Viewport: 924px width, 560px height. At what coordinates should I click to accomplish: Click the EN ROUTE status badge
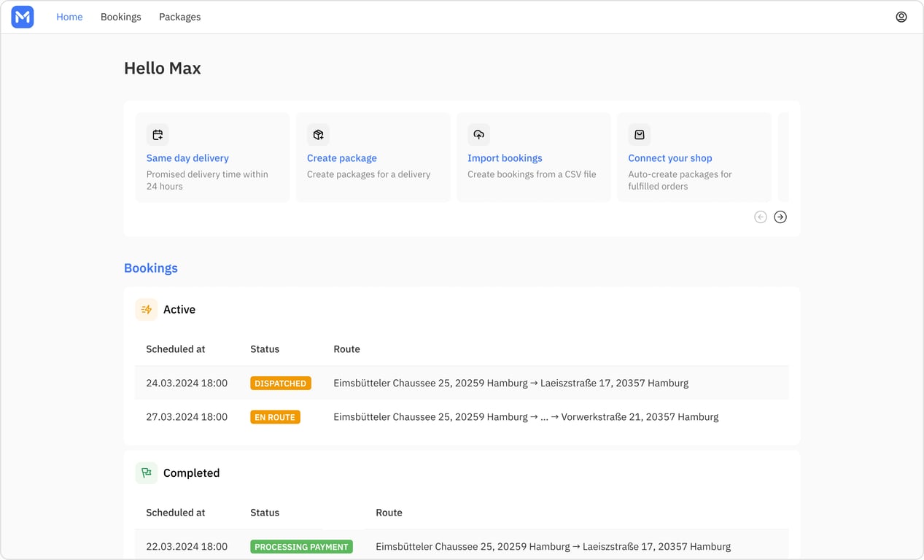(x=275, y=417)
